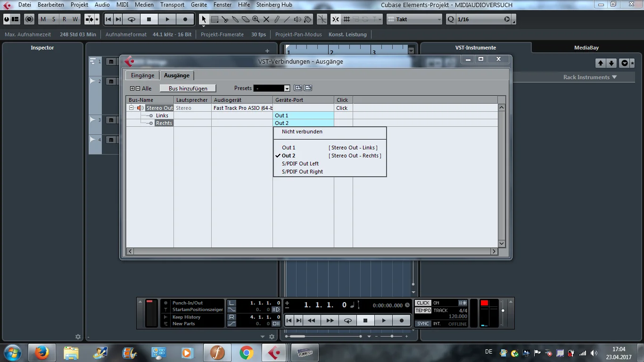Click the Bus hinzufügen button
The height and width of the screenshot is (362, 644).
coord(188,88)
